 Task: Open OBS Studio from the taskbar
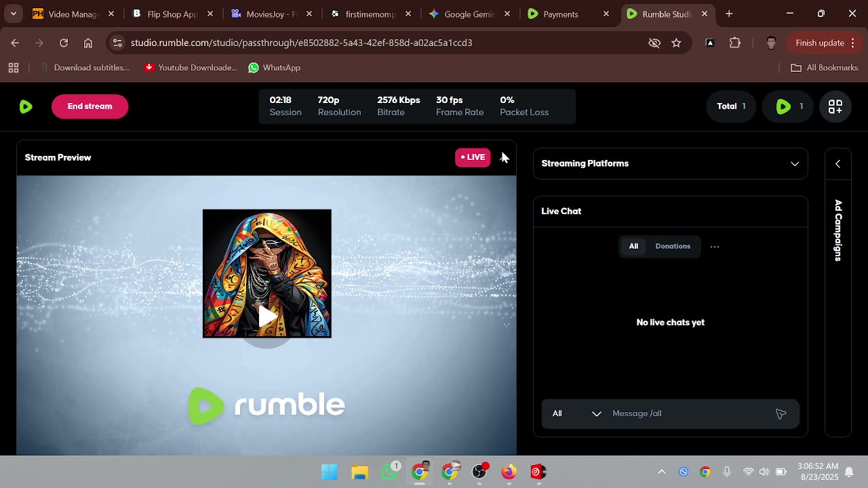[x=479, y=472]
